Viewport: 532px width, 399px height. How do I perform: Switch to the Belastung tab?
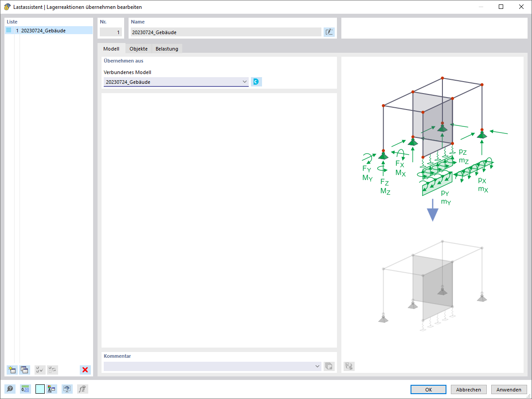167,49
